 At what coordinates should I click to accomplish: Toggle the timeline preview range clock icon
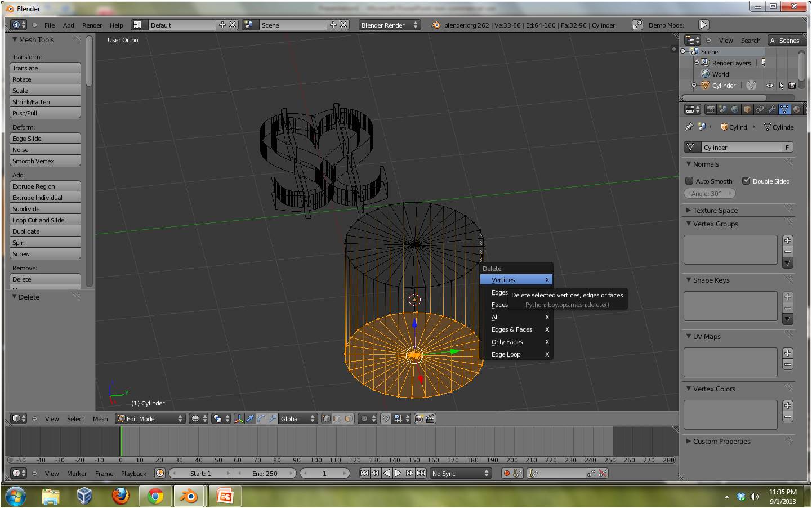160,474
